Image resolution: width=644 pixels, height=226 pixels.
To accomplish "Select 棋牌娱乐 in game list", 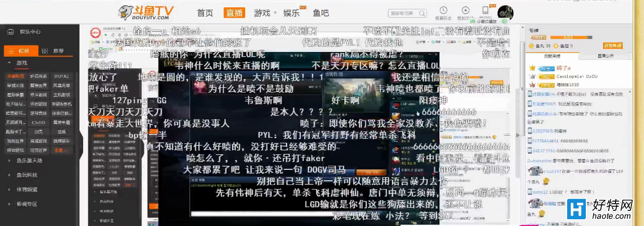I will 61,141.
